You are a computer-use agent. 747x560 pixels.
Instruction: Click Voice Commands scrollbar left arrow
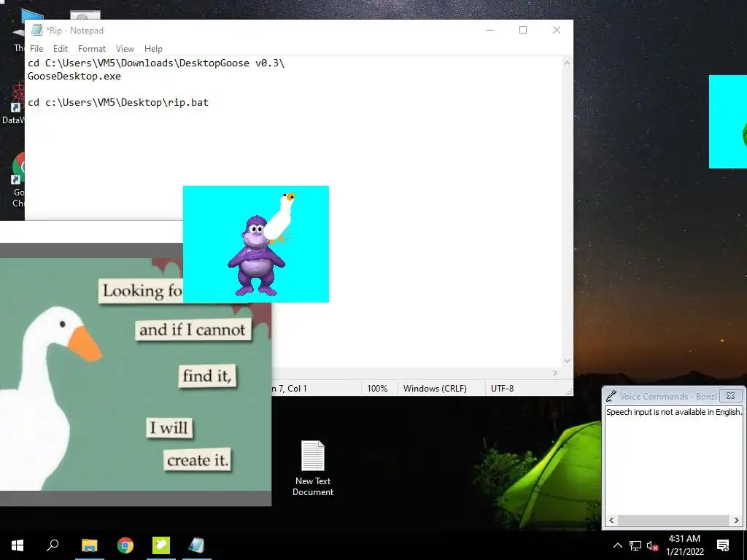tap(612, 521)
